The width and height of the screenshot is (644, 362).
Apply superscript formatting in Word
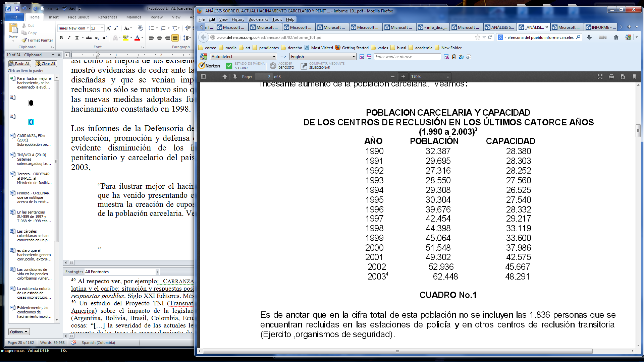105,38
